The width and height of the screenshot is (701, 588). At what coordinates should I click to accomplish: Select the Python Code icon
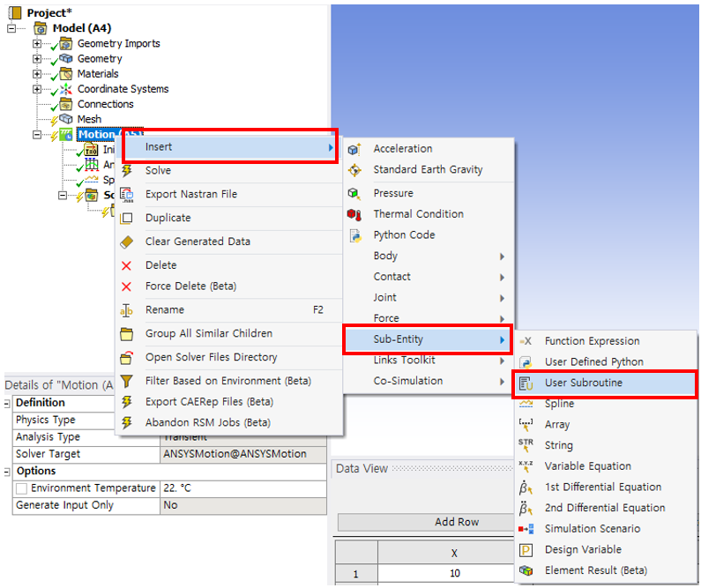click(x=354, y=235)
